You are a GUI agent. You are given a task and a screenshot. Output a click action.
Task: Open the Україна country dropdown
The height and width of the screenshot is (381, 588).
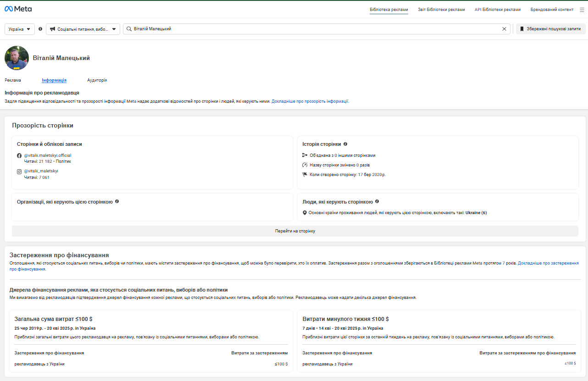(20, 29)
